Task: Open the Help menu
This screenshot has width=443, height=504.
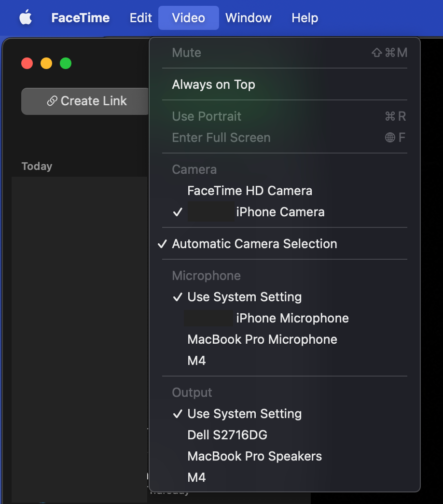Action: (305, 18)
